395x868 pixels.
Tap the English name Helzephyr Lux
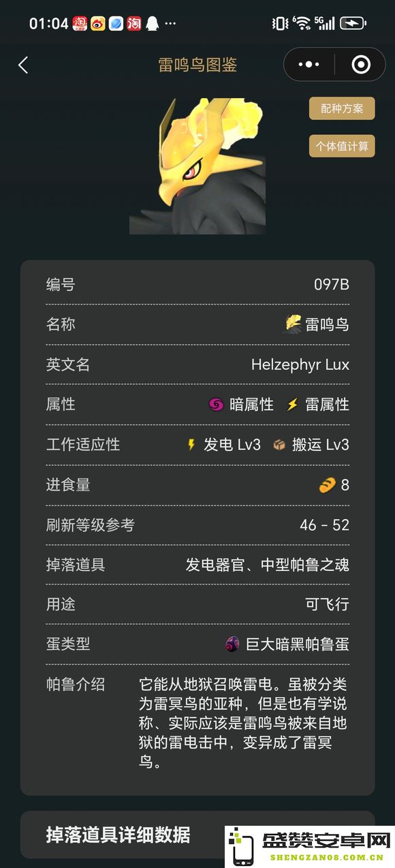300,365
